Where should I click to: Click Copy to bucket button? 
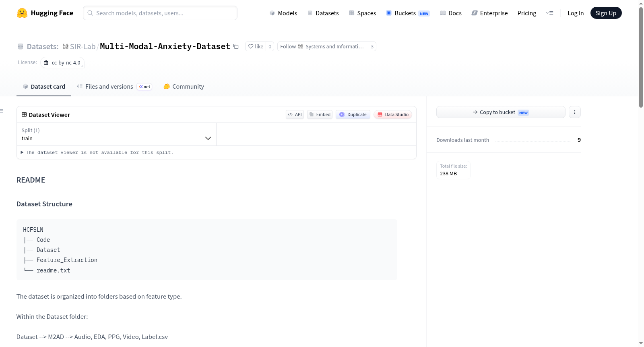[501, 112]
